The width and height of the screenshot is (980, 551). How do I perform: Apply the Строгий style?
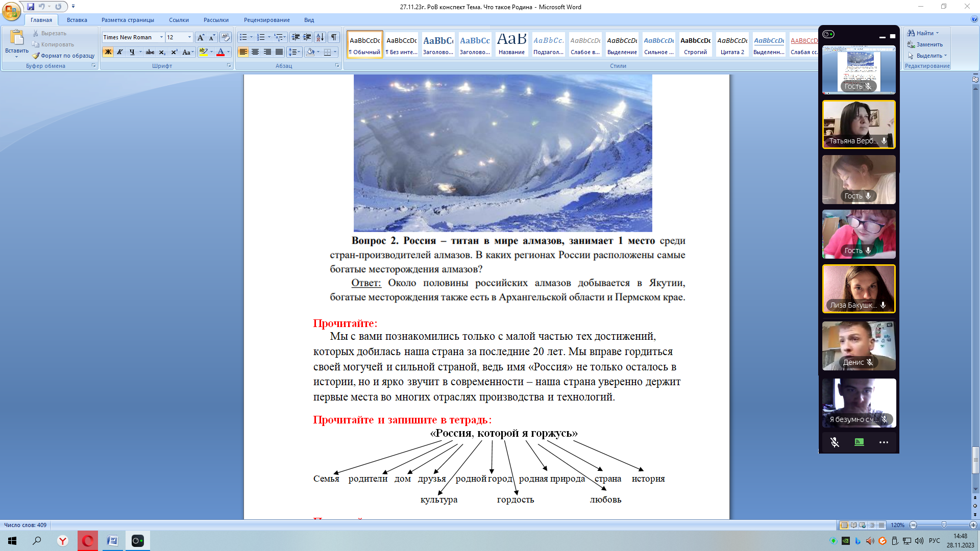(696, 45)
